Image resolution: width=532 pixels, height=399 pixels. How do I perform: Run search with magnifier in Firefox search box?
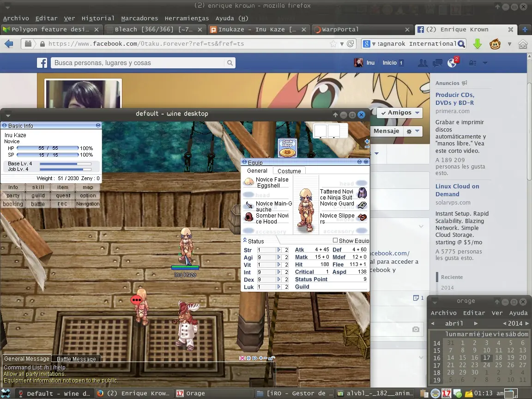click(x=461, y=44)
